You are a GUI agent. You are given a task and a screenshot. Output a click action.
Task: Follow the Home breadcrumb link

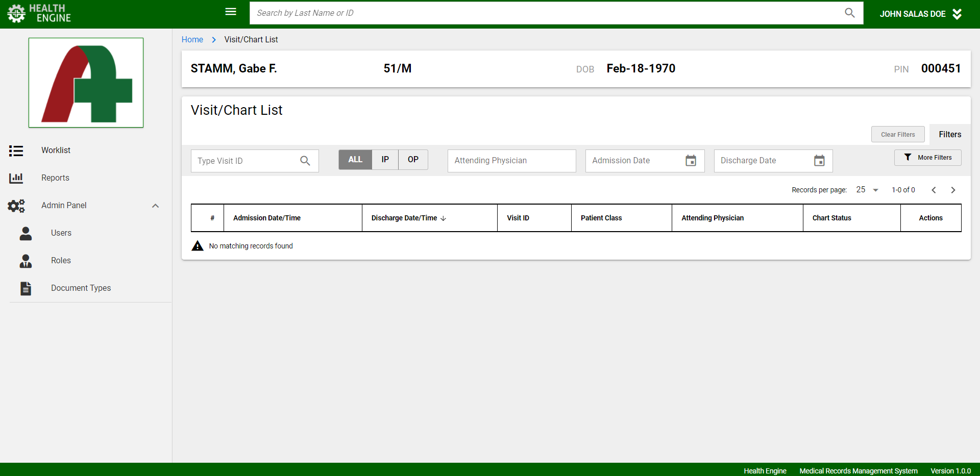pos(192,40)
